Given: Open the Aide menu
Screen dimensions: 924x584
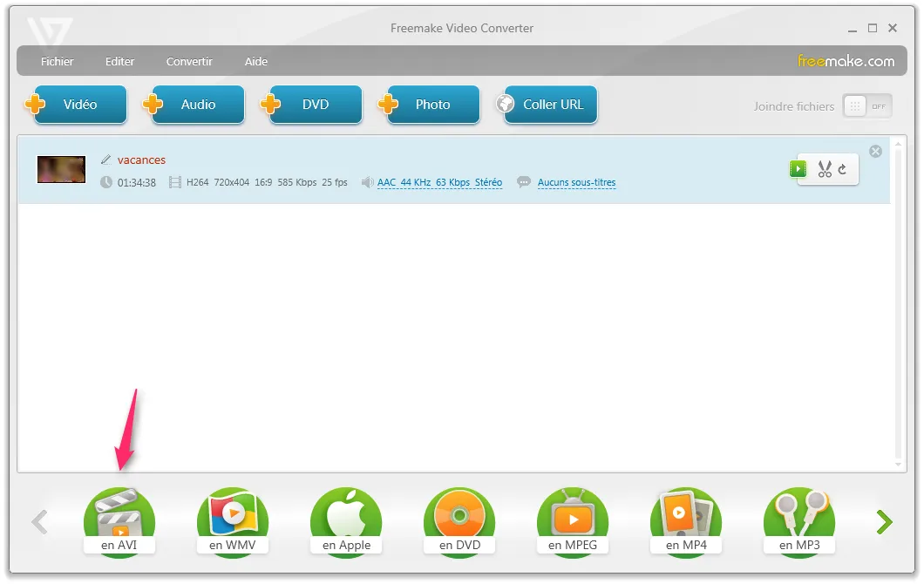Looking at the screenshot, I should [256, 61].
